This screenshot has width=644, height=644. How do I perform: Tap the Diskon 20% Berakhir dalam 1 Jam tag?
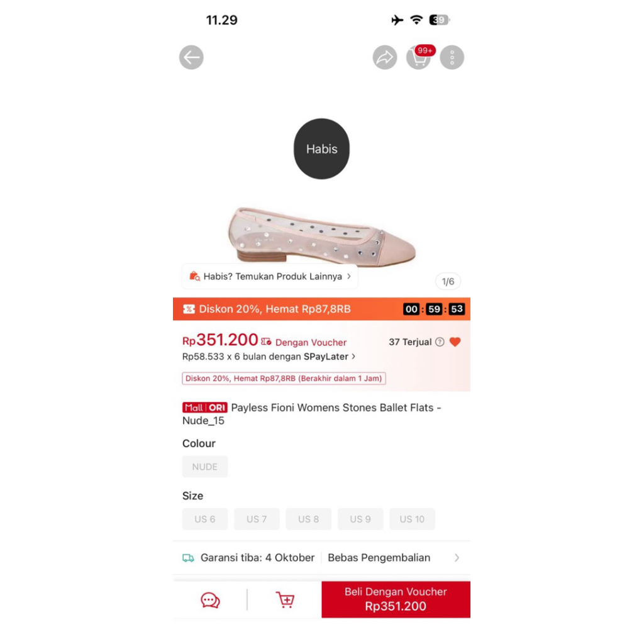point(284,378)
